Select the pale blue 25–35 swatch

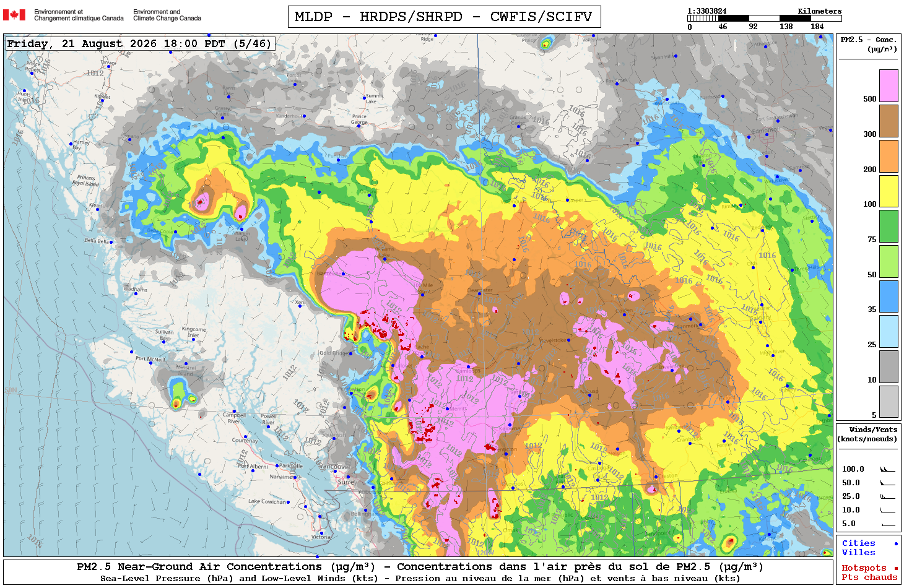click(x=889, y=331)
